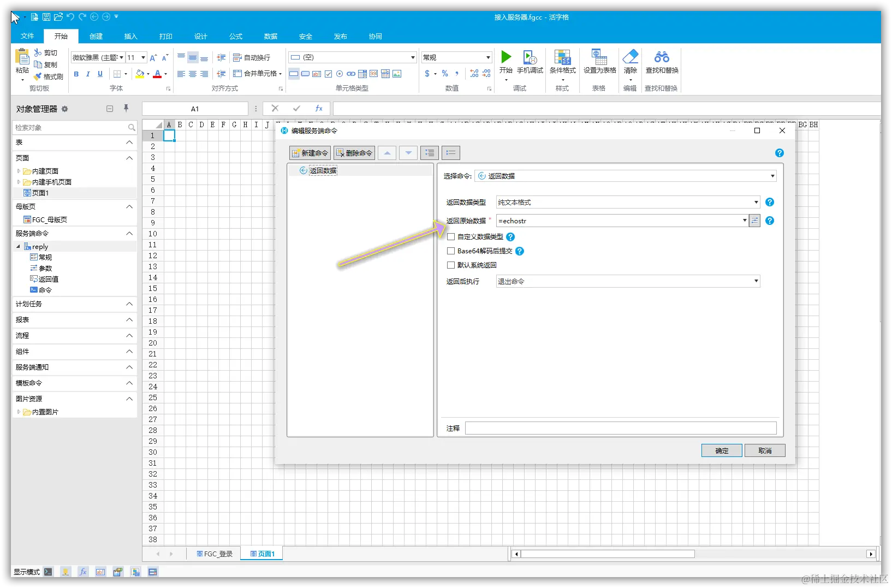
Task: Click the 清除 eraser icon
Action: (x=631, y=57)
